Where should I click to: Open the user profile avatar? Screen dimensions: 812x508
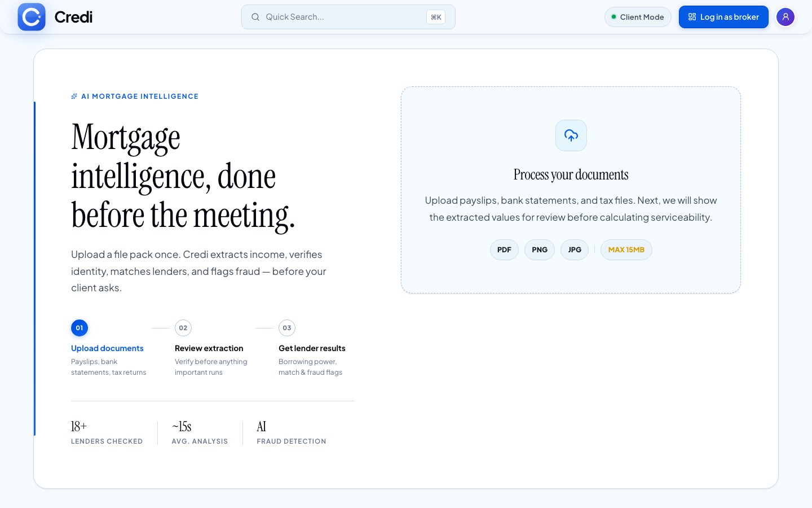pyautogui.click(x=785, y=17)
